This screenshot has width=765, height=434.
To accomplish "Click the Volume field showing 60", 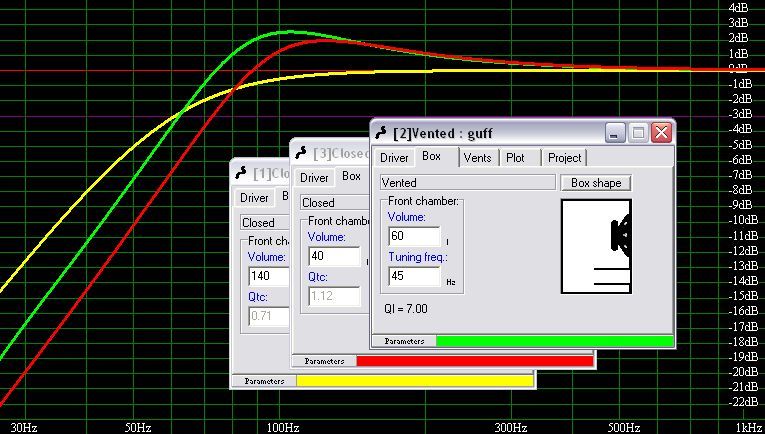I will [414, 237].
